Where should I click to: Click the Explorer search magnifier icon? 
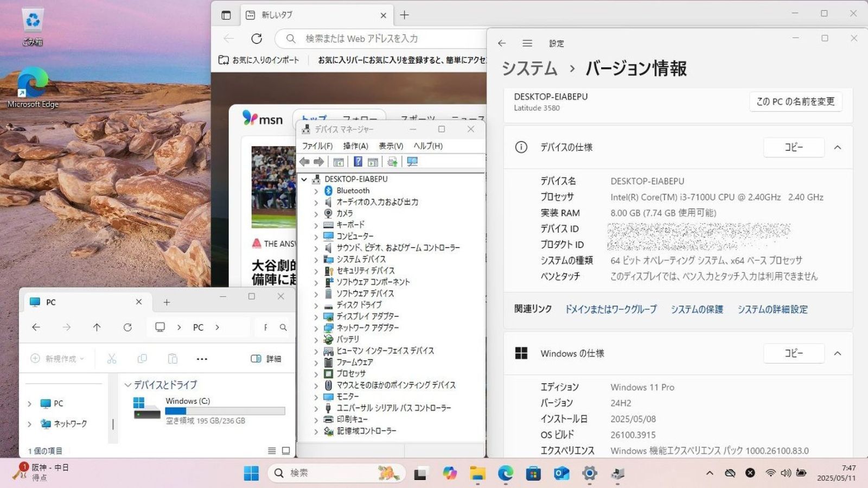pyautogui.click(x=283, y=327)
